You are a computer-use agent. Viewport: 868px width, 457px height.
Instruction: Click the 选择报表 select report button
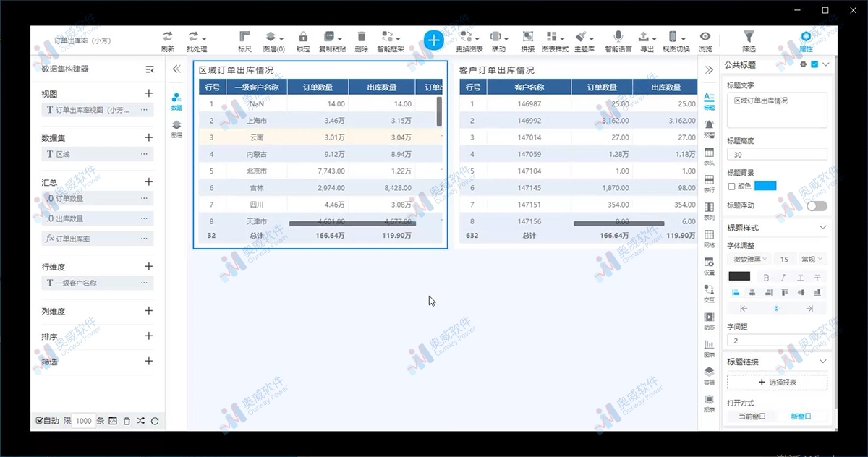tap(778, 382)
